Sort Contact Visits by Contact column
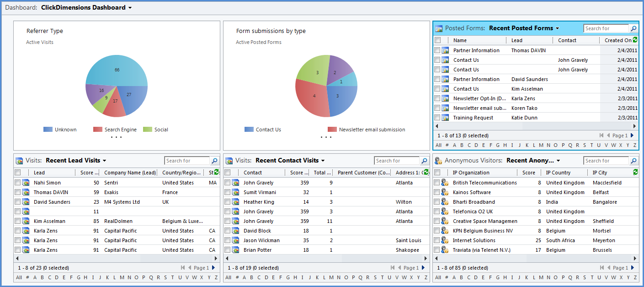The height and width of the screenshot is (287, 644). (x=253, y=173)
